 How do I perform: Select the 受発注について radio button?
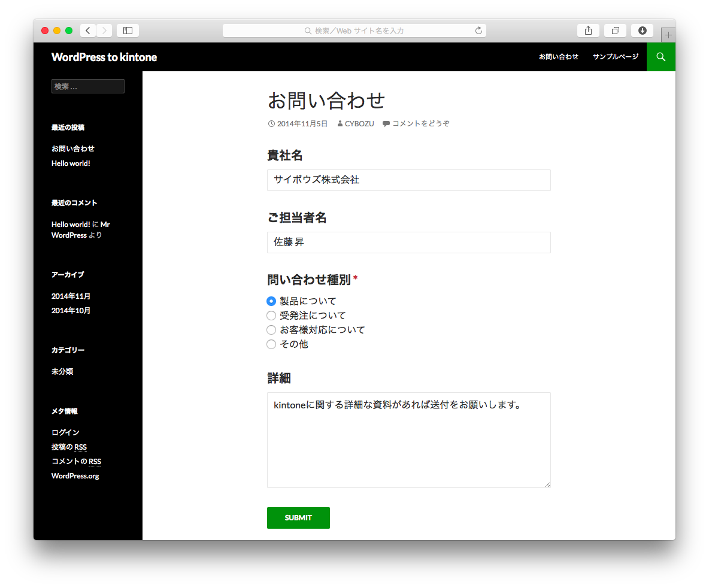click(271, 316)
